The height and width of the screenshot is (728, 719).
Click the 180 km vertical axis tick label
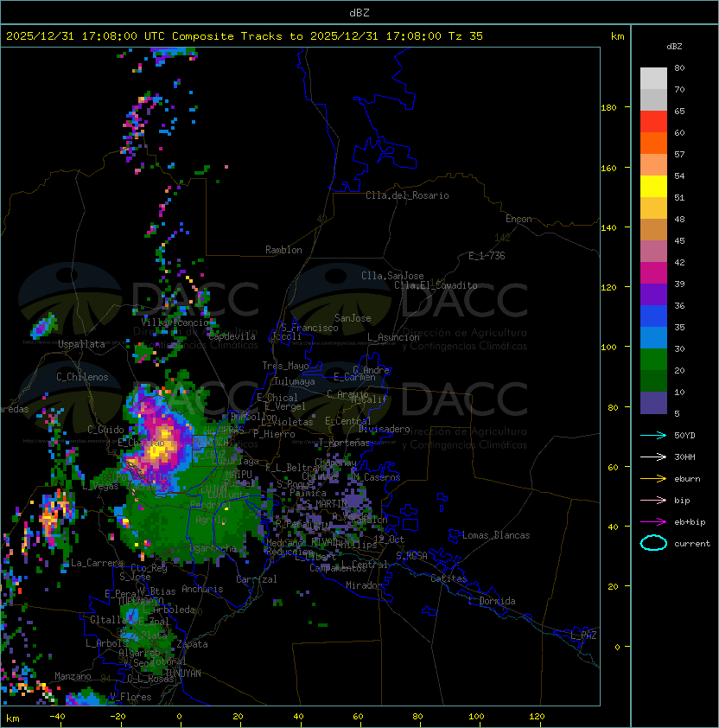click(608, 108)
